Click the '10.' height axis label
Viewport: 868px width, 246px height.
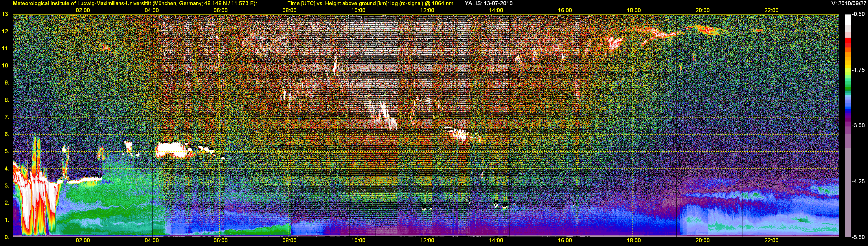6,65
